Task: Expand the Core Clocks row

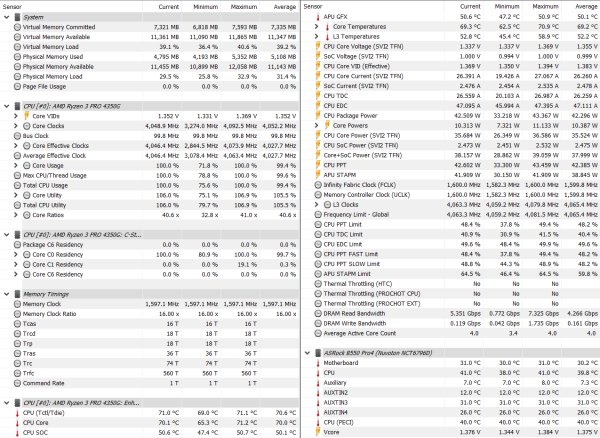Action: click(16, 126)
